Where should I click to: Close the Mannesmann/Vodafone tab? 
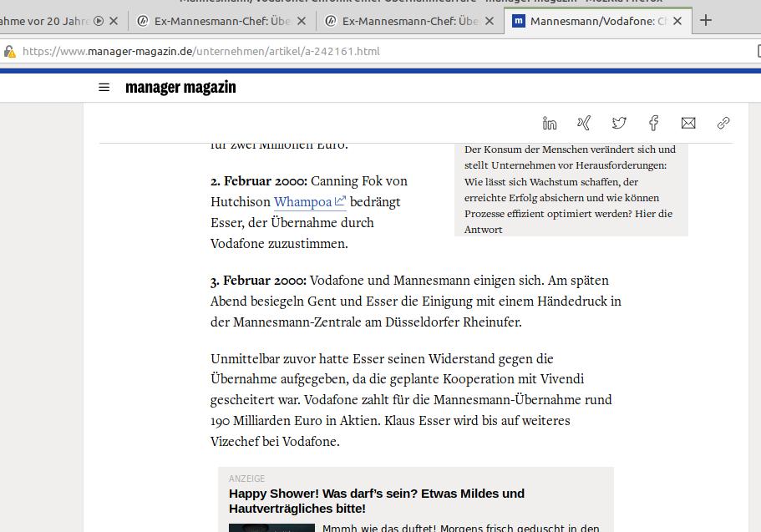[x=677, y=21]
